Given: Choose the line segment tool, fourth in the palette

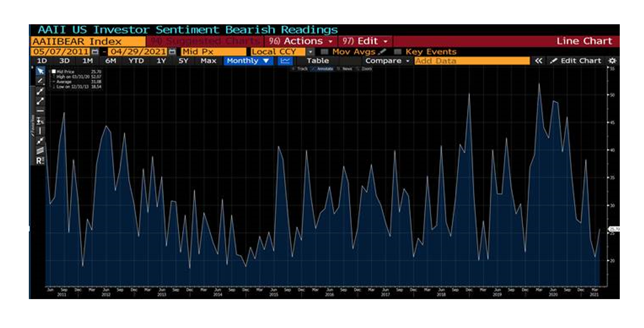Looking at the screenshot, I should pyautogui.click(x=40, y=101).
